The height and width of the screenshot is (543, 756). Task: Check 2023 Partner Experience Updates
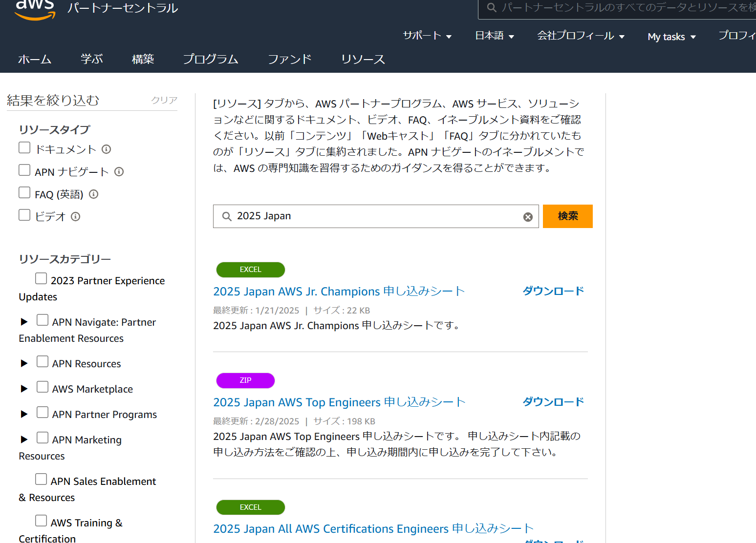coord(41,278)
